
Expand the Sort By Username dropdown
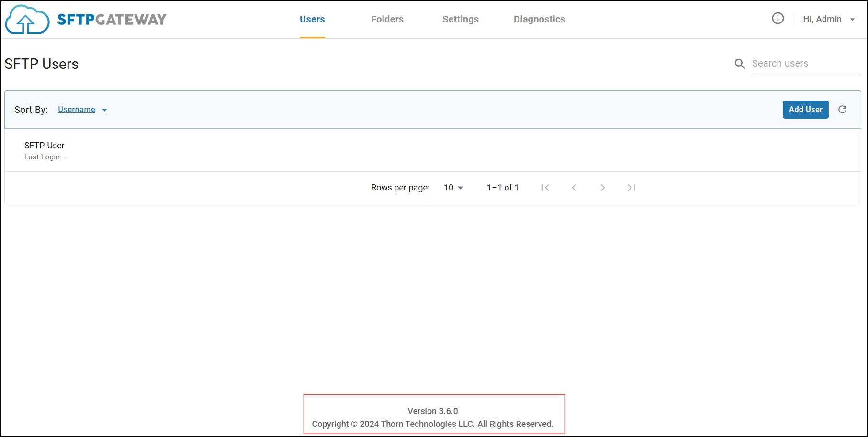click(x=82, y=110)
